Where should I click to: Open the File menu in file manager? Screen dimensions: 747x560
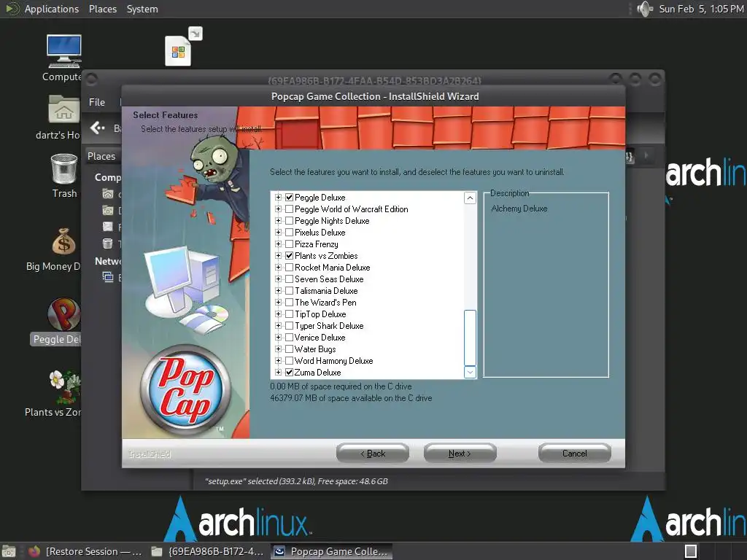click(97, 102)
